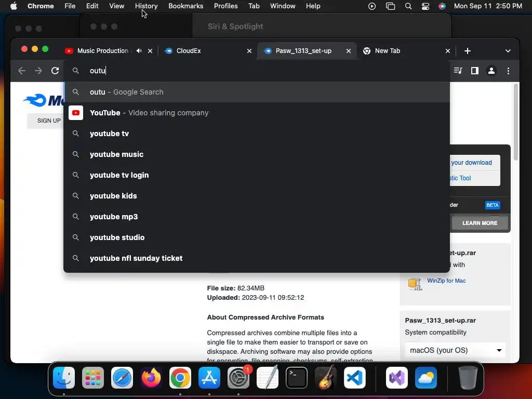Launch Firefox from the Dock
This screenshot has height=399, width=532.
151,378
